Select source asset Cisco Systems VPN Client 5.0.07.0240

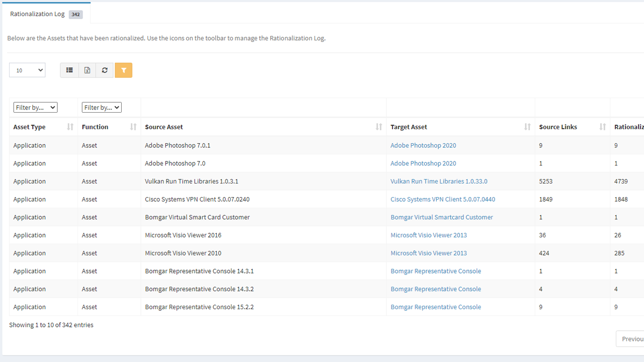(197, 200)
